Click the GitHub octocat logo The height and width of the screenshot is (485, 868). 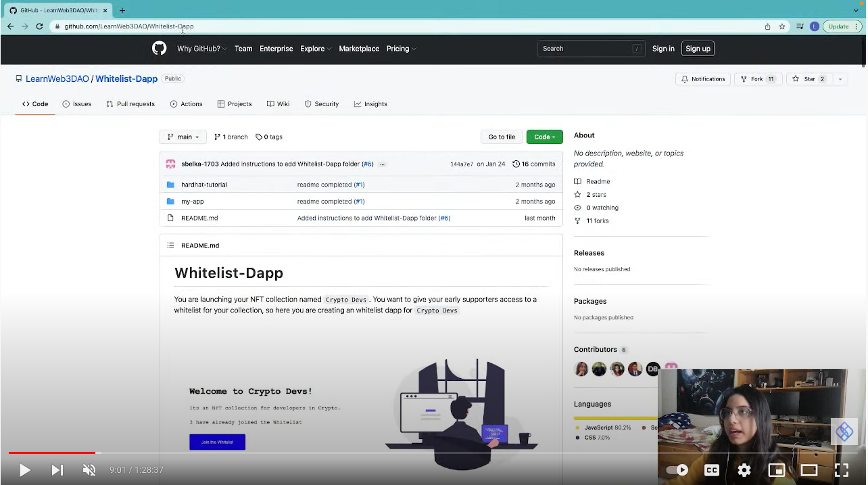pos(159,48)
